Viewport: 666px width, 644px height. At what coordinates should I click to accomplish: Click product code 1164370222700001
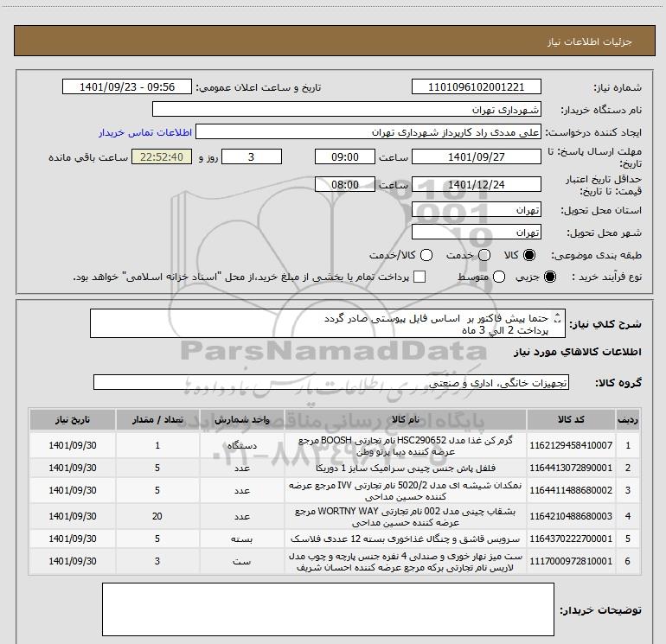pos(571,539)
